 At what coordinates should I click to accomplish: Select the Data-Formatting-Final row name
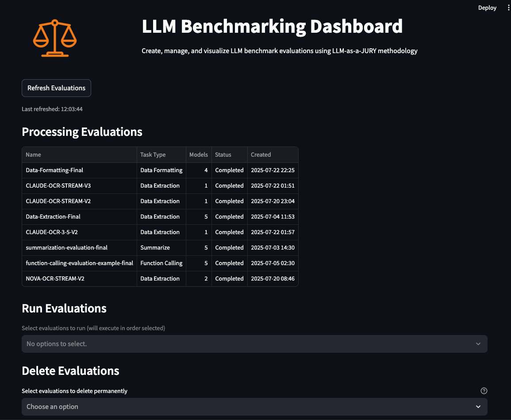pos(54,170)
